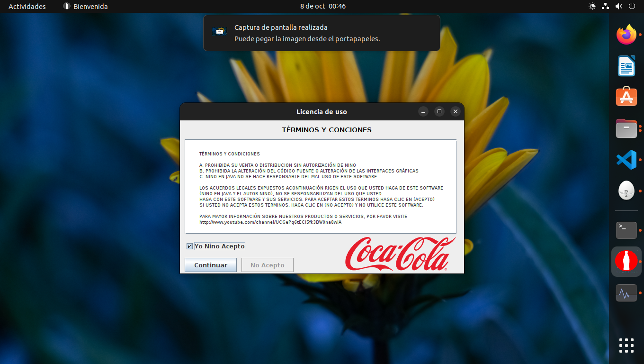The image size is (644, 364).
Task: Open System Monitor from the dock
Action: 626,293
